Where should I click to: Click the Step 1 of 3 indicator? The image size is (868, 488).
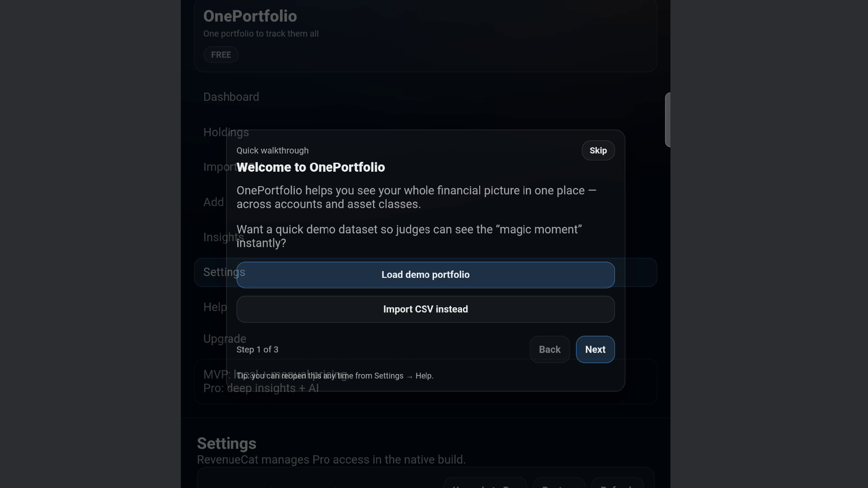pyautogui.click(x=257, y=350)
